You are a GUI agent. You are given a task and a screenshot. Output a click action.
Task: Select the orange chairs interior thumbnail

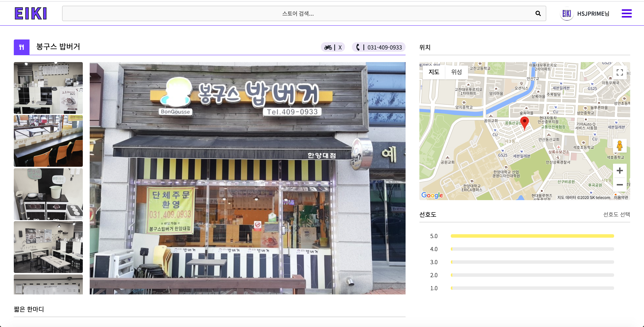pyautogui.click(x=48, y=141)
